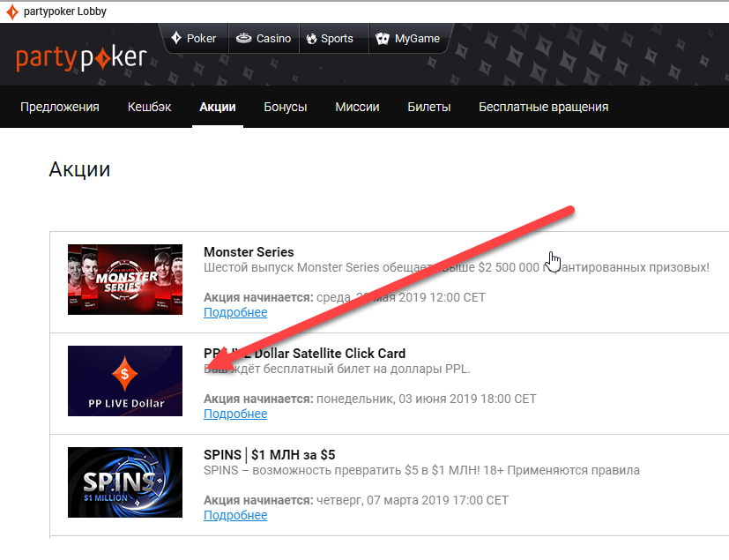729x560 pixels.
Task: Click the partypoker logo in header
Action: pyautogui.click(x=81, y=58)
